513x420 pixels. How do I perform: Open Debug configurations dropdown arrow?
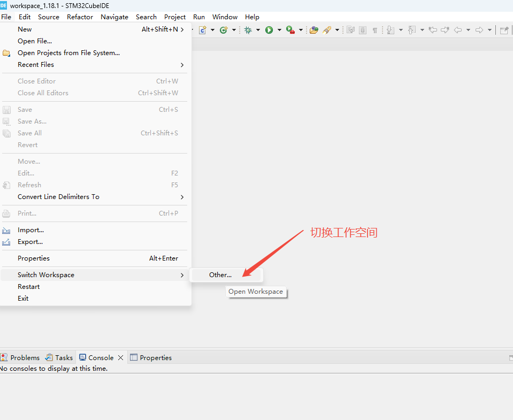pos(258,30)
